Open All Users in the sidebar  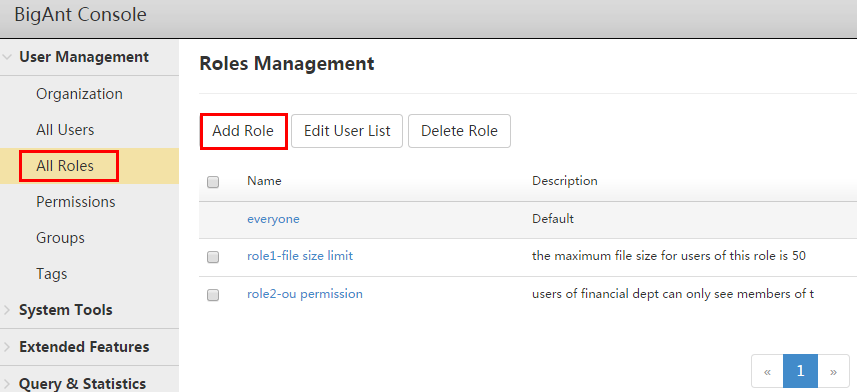[x=65, y=130]
